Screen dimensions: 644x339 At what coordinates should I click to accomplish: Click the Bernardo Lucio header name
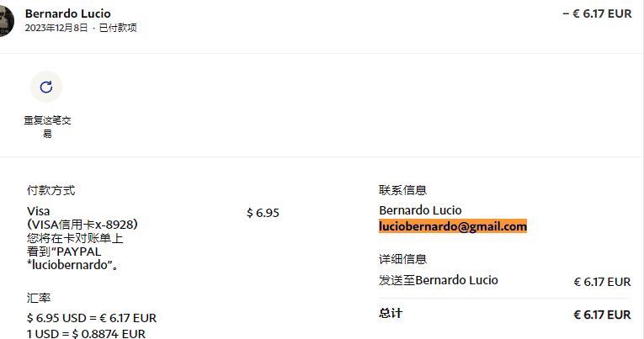(68, 13)
